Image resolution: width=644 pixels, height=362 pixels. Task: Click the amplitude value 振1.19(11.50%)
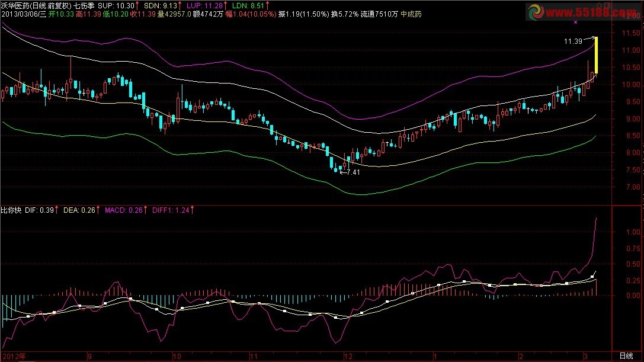click(303, 14)
